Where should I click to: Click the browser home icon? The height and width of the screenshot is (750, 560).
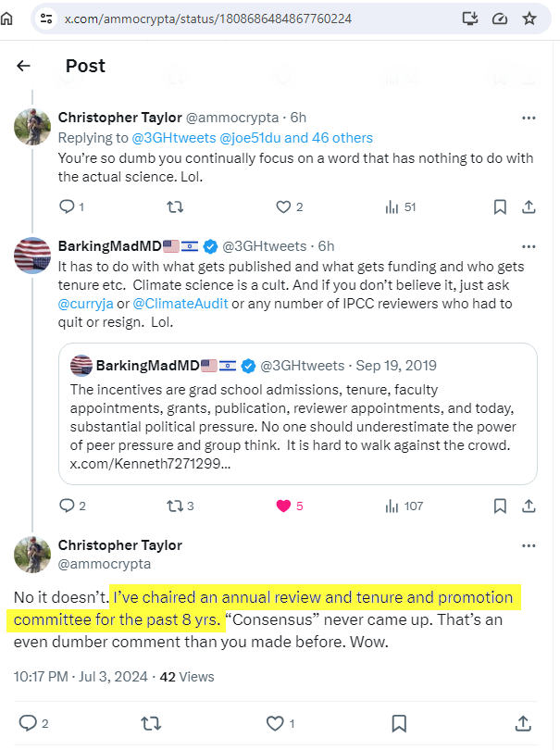pos(8,19)
